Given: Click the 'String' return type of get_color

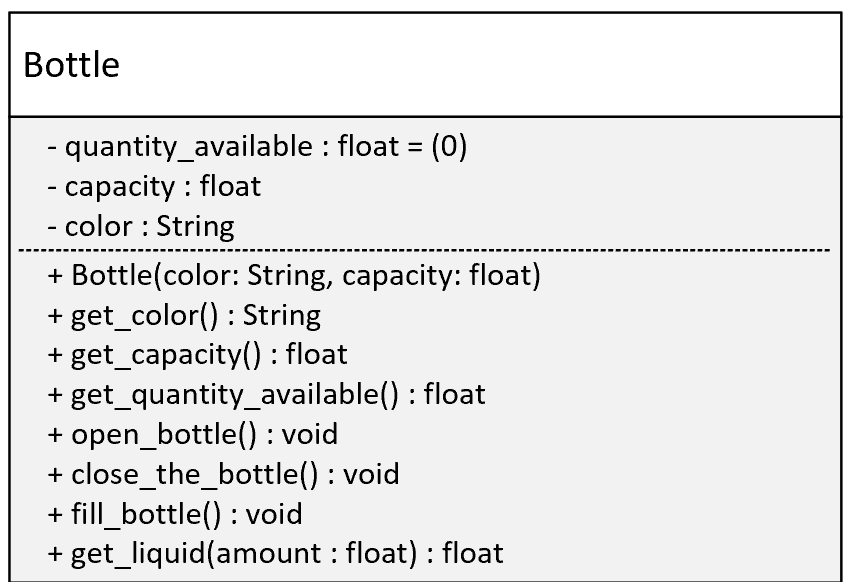Looking at the screenshot, I should coord(282,315).
